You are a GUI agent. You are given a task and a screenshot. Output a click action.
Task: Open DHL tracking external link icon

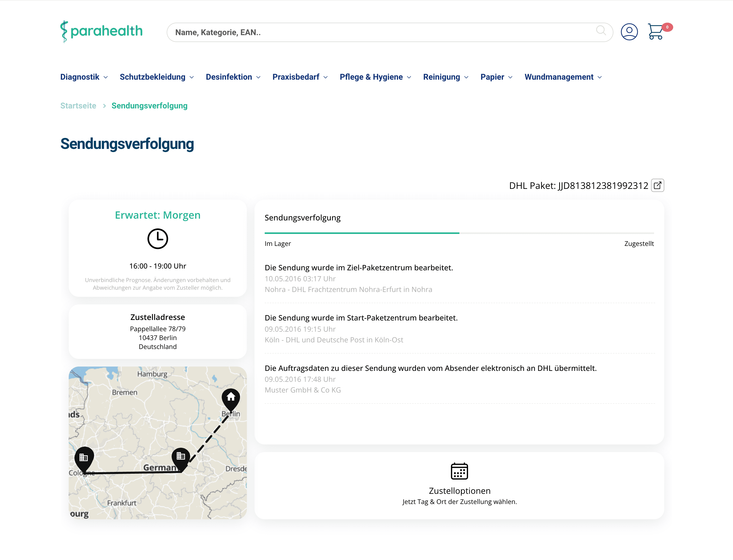(x=657, y=185)
